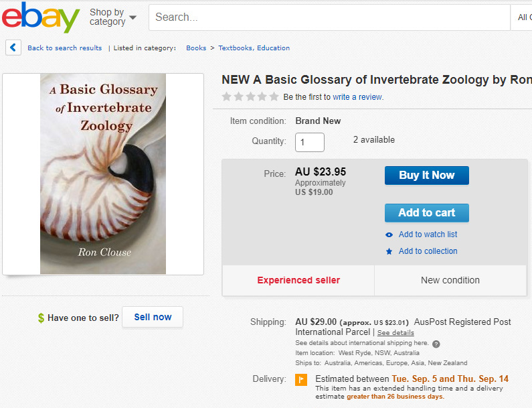Click the star rating icons
The height and width of the screenshot is (408, 532).
250,97
